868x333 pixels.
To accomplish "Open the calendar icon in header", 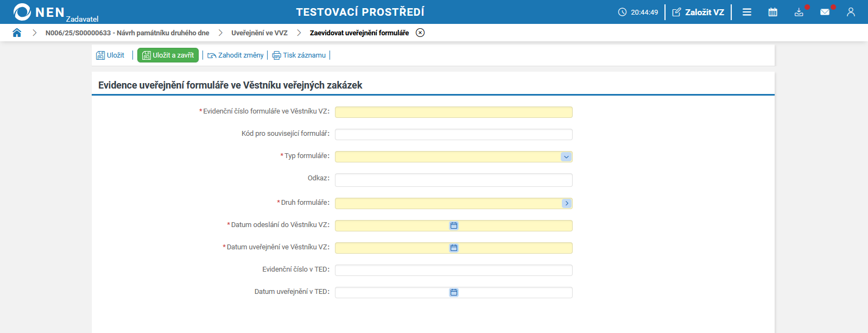I will [x=773, y=12].
